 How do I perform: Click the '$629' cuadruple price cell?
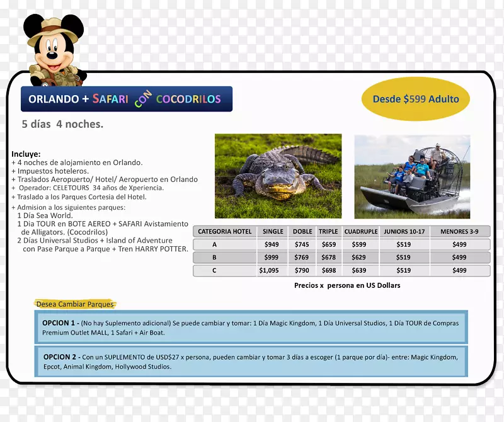(358, 258)
